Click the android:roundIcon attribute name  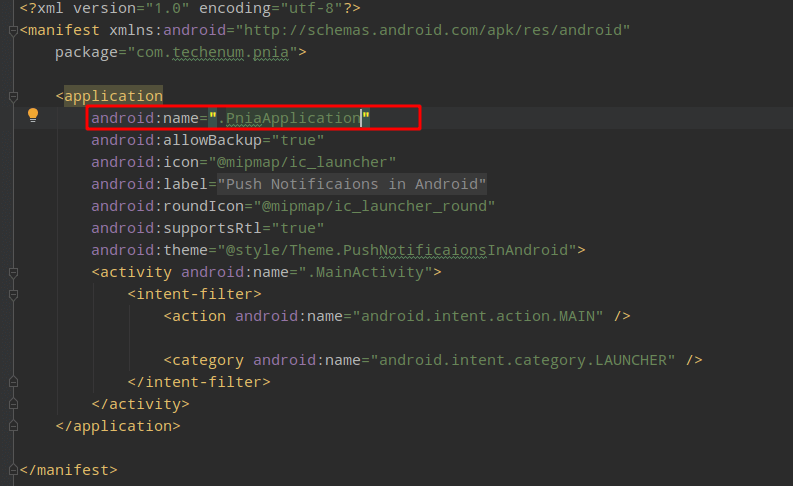click(168, 206)
